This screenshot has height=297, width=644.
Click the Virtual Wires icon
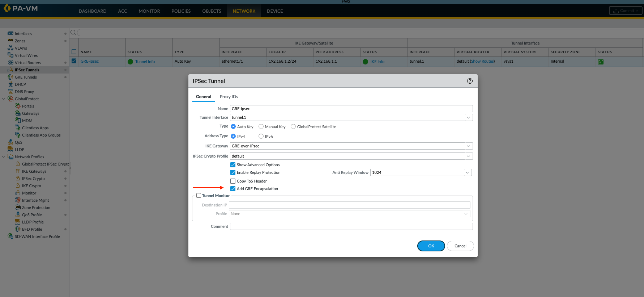point(10,55)
